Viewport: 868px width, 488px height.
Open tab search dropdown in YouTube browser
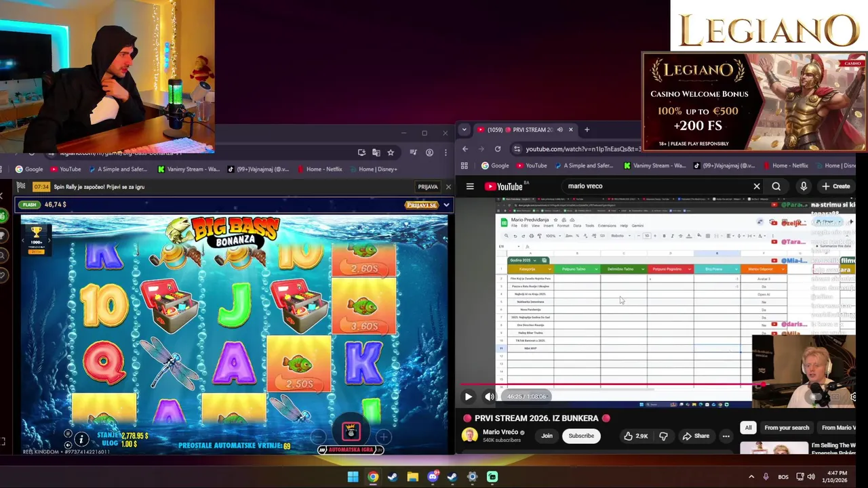click(464, 129)
